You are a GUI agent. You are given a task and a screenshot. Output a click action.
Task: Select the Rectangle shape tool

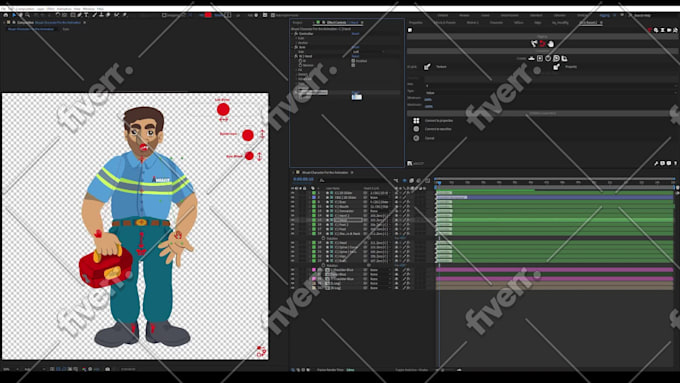pyautogui.click(x=72, y=15)
